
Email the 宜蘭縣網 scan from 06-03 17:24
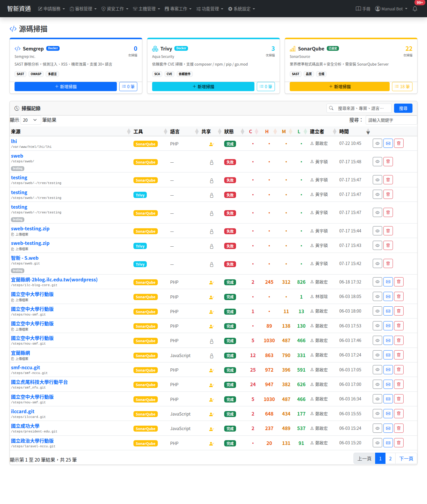388,355
